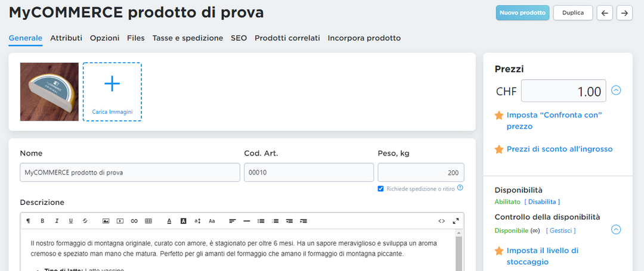Toggle bold formatting in description editor

click(x=42, y=221)
